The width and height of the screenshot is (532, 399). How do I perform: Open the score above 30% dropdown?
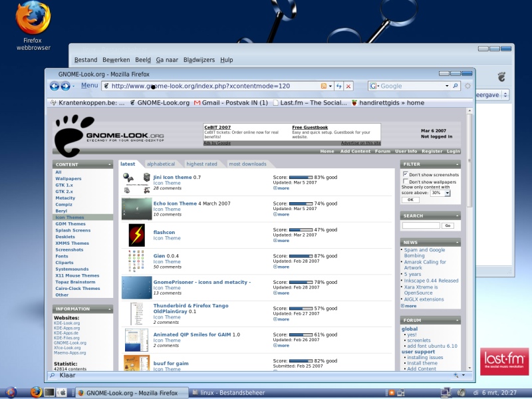(440, 193)
